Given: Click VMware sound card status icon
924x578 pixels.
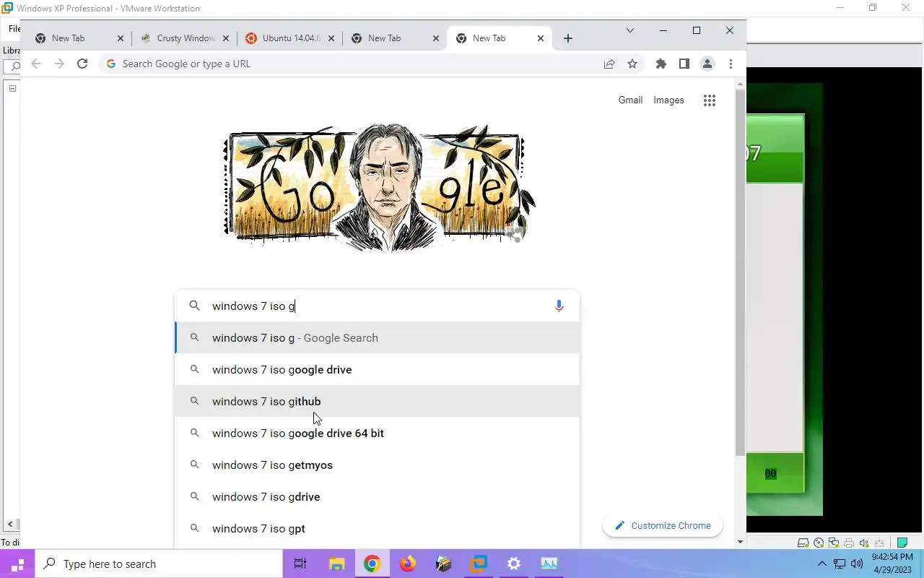Looking at the screenshot, I should coord(864,543).
